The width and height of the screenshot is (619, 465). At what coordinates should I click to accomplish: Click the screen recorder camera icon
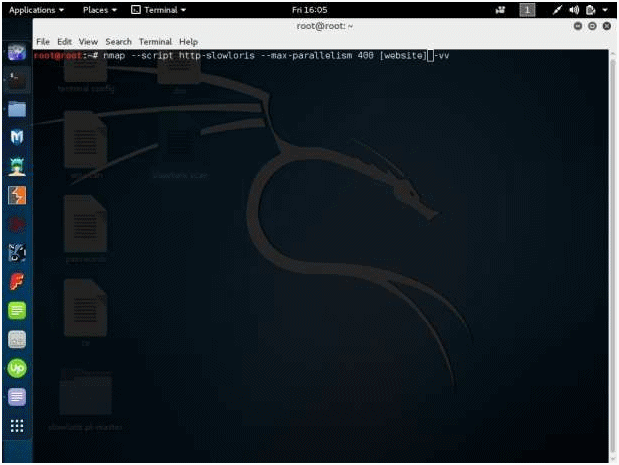click(x=499, y=9)
